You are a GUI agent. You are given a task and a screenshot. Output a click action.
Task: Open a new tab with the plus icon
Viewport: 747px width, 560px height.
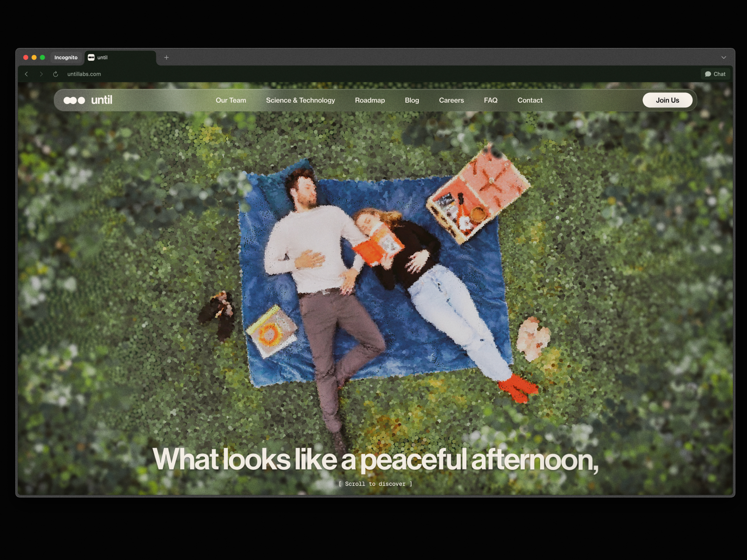166,57
